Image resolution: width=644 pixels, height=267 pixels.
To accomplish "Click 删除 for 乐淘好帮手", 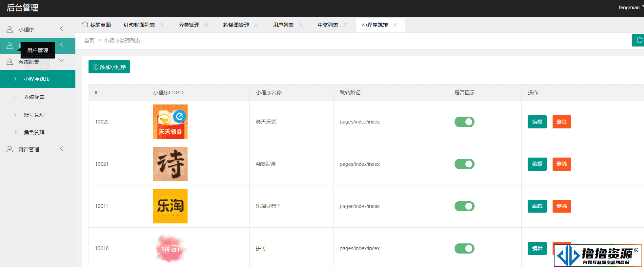I will tap(562, 206).
